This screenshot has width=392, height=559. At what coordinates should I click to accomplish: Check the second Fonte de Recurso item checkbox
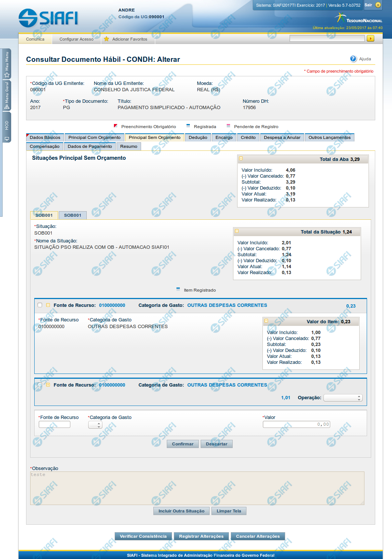[x=40, y=385]
